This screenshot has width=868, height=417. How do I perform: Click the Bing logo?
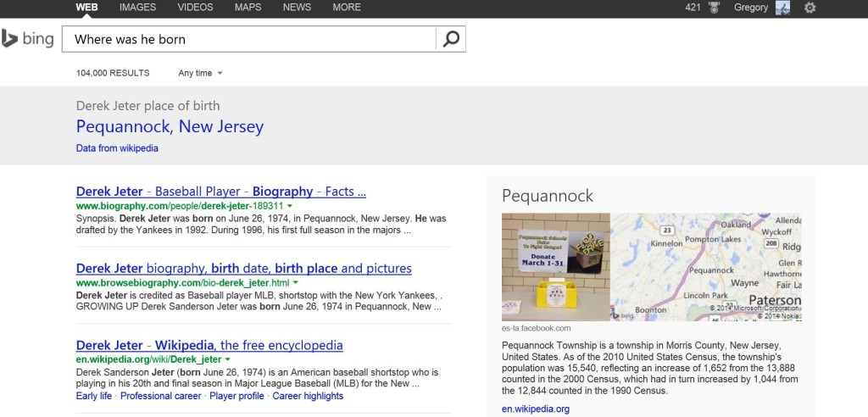tap(28, 39)
